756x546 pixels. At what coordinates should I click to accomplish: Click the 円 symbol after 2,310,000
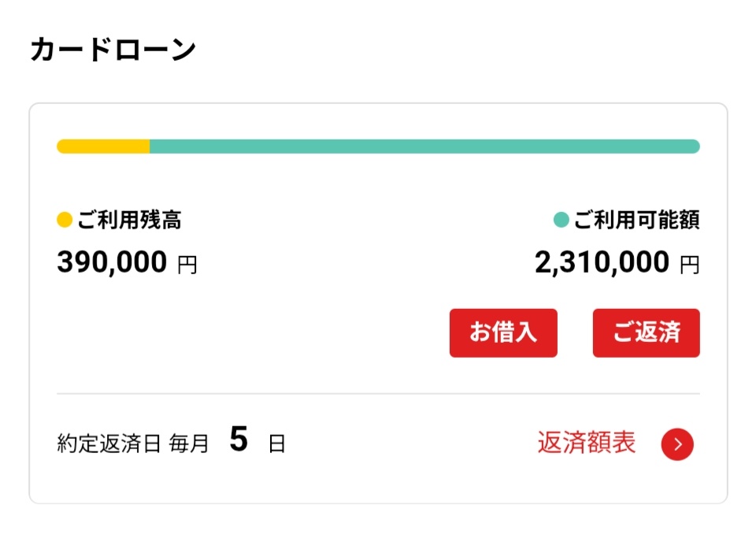(689, 265)
